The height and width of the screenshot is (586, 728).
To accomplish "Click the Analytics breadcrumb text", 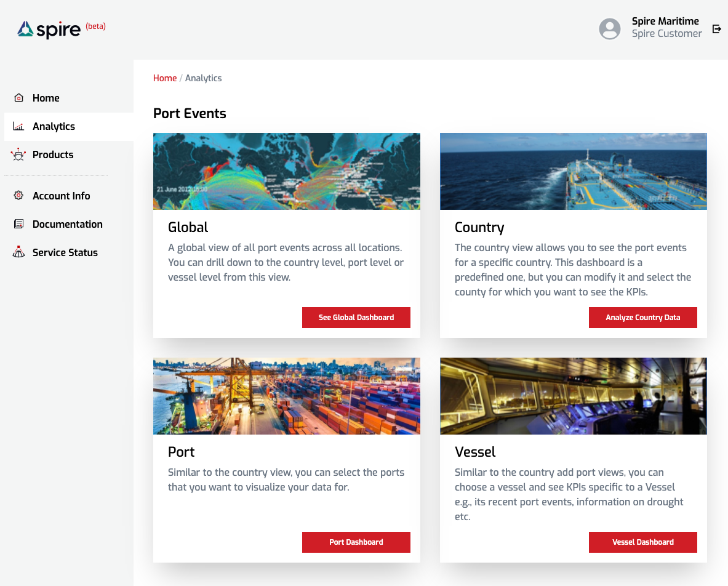I will tap(203, 78).
